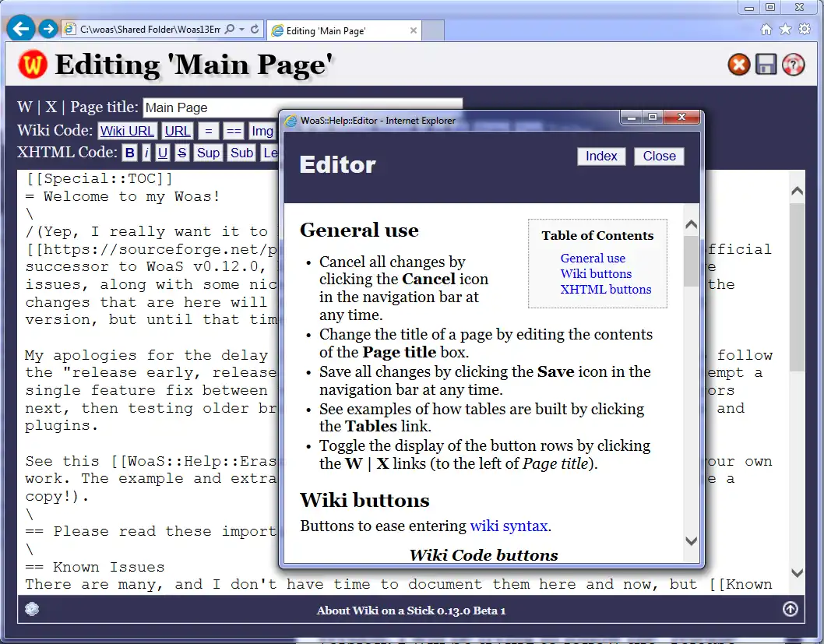Click the '[[Special::TOC]]' line in editor
The image size is (824, 644).
pyautogui.click(x=100, y=178)
